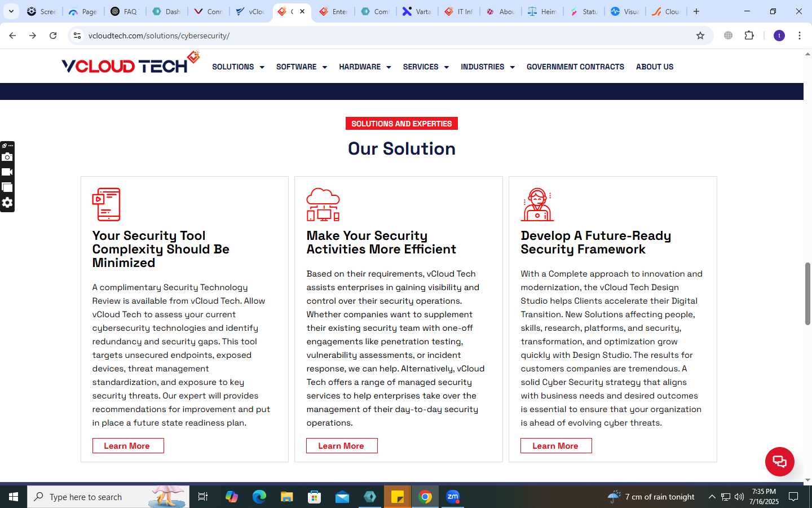Click the gallery icon in side toolbar
812x508 pixels.
click(x=7, y=187)
